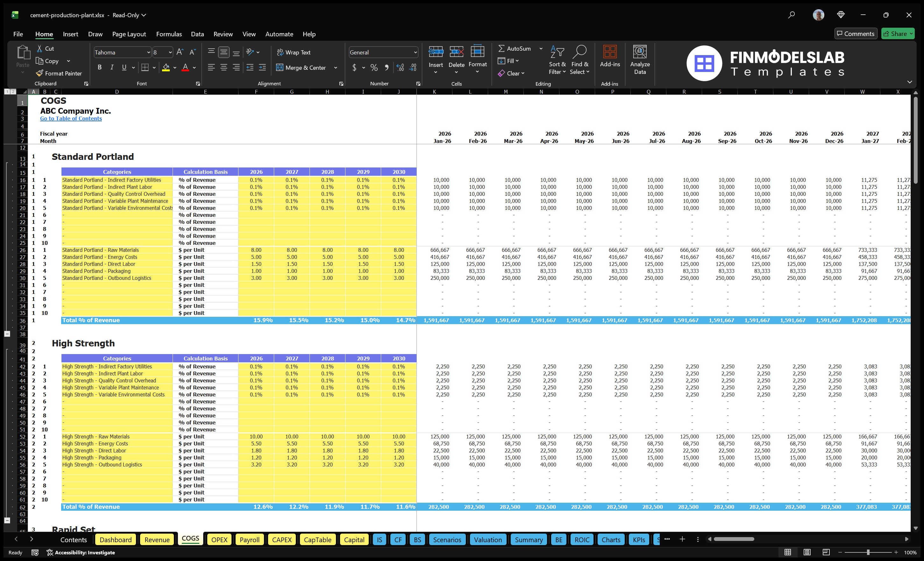This screenshot has height=561, width=924.
Task: Click Increase Decimal icon
Action: (400, 67)
